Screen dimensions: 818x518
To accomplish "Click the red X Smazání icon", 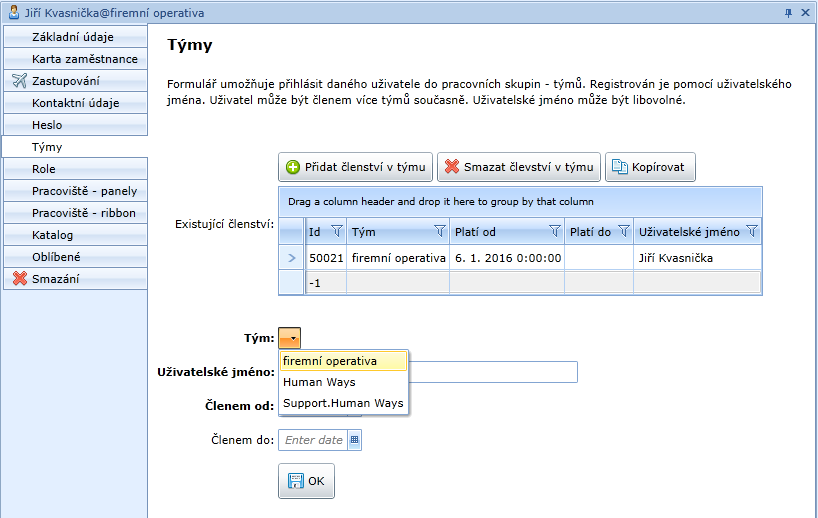I will coord(18,279).
